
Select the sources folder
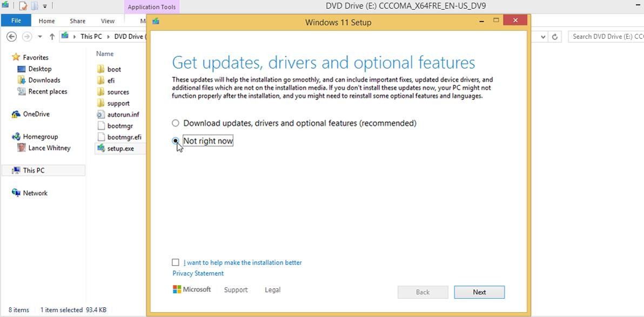(x=118, y=92)
